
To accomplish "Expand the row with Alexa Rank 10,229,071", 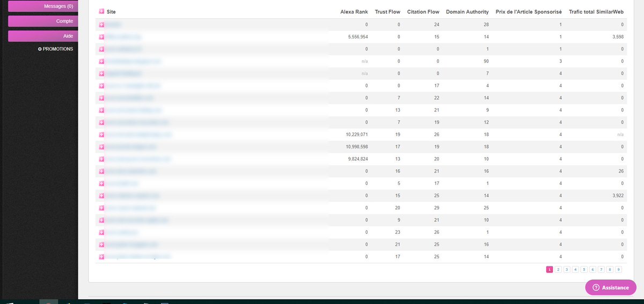I will (x=101, y=135).
